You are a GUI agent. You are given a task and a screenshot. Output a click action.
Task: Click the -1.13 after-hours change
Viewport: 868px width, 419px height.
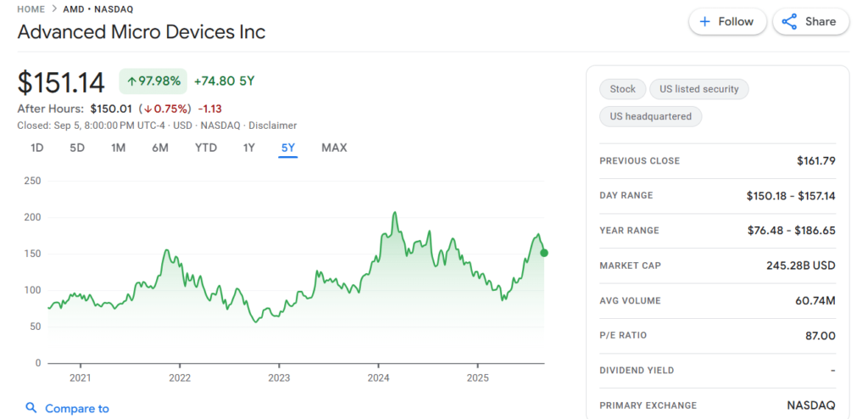210,109
